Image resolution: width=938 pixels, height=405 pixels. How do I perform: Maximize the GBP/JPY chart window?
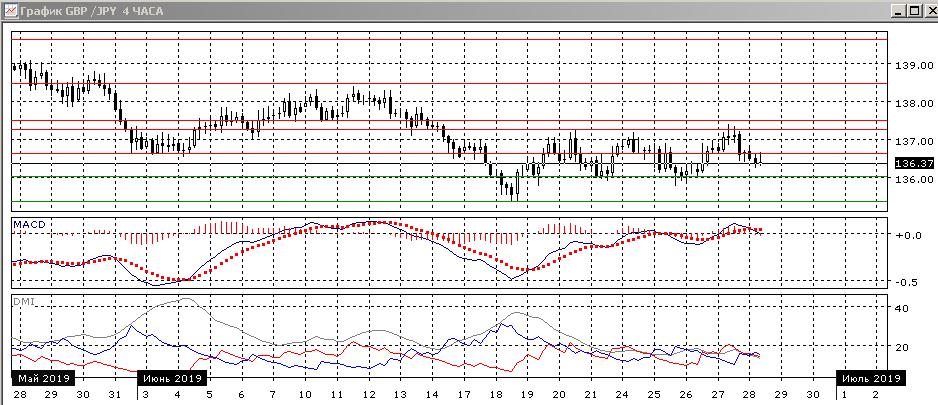[x=910, y=10]
